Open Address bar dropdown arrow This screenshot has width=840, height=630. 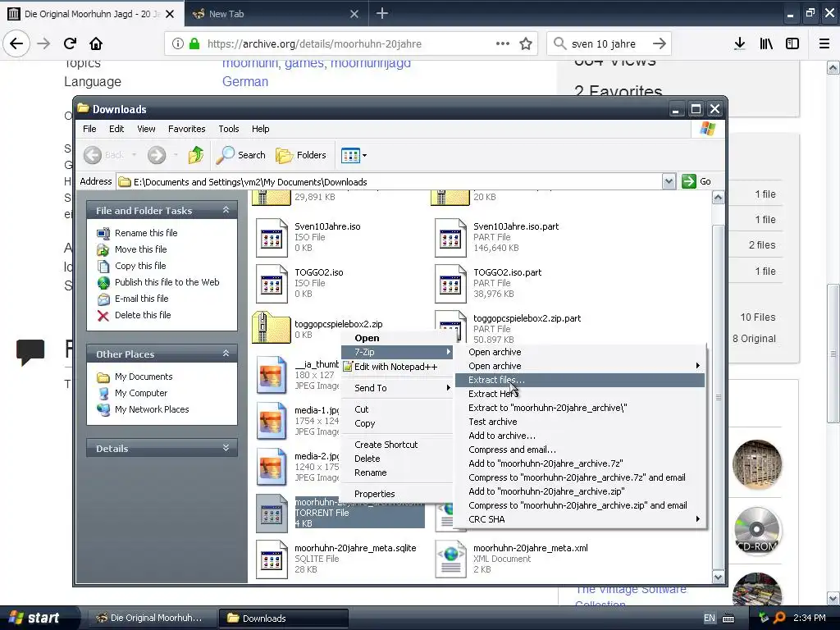pos(669,181)
